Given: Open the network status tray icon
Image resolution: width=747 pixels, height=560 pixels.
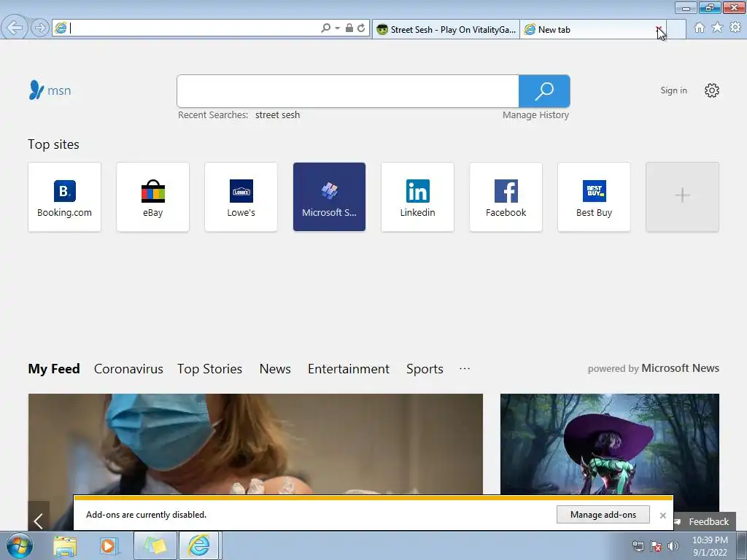Looking at the screenshot, I should (x=638, y=546).
